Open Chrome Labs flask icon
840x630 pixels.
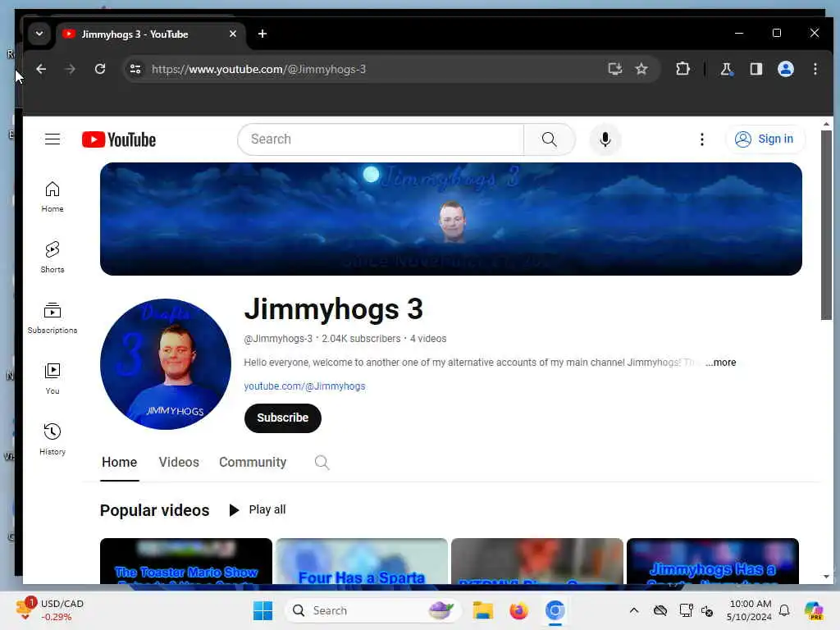727,69
